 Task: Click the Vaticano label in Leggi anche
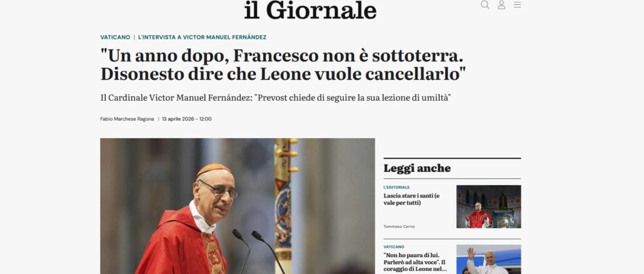pos(394,247)
